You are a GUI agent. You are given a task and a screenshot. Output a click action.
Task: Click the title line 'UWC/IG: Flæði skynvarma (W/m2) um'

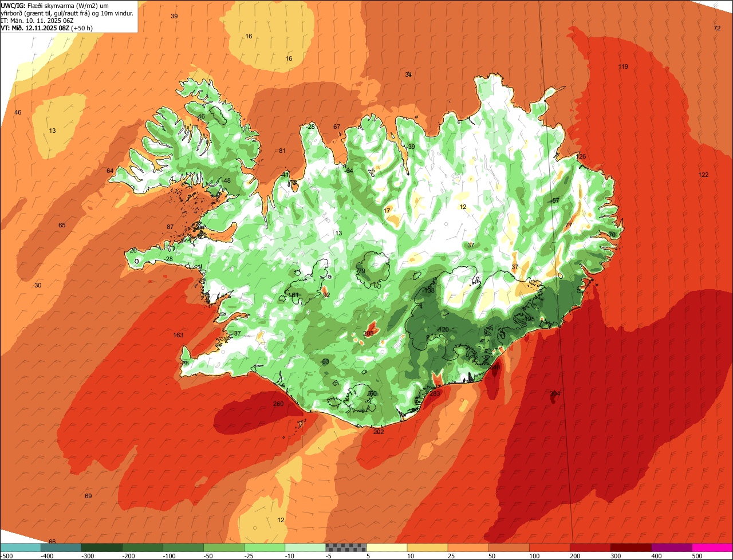click(55, 5)
